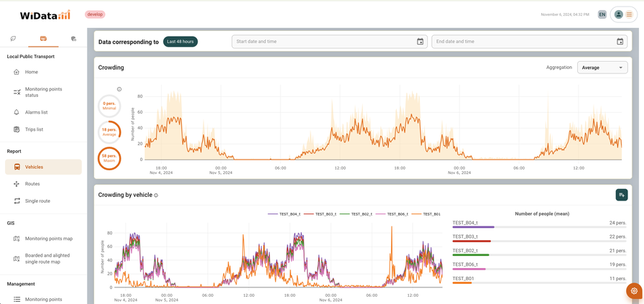Viewport: 644px width, 304px height.
Task: Toggle TEST_B06_t series in chart legend
Action: pyautogui.click(x=392, y=214)
